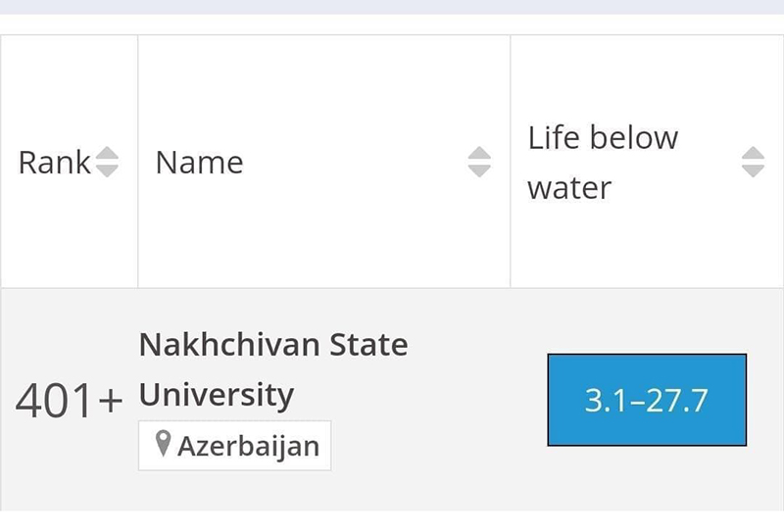Sort Life below water ascending arrow
The image size is (784, 532).
coord(753,154)
